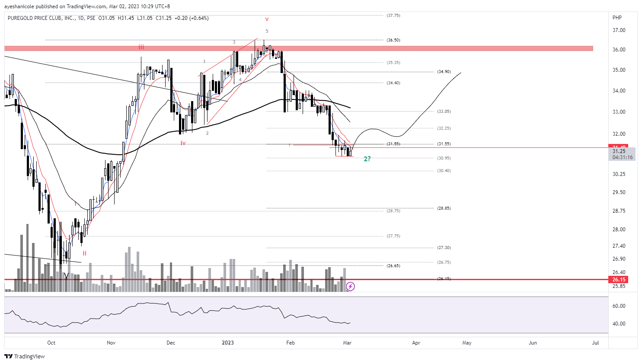Click the PSE exchange label in the header

click(x=91, y=18)
